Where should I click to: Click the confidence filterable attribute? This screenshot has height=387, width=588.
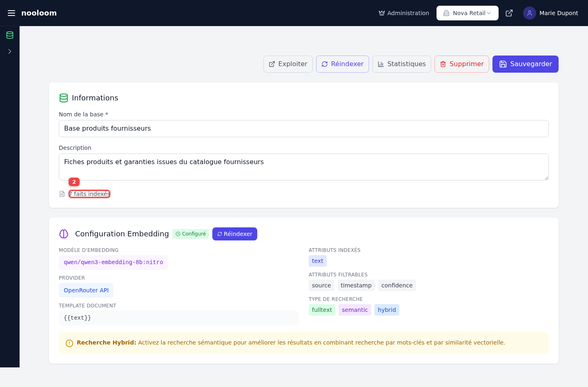click(397, 285)
